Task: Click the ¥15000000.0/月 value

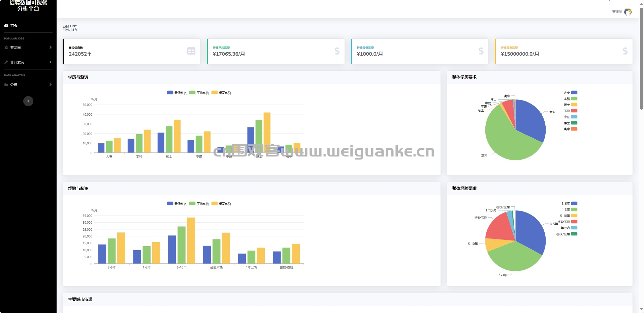Action: 520,54
